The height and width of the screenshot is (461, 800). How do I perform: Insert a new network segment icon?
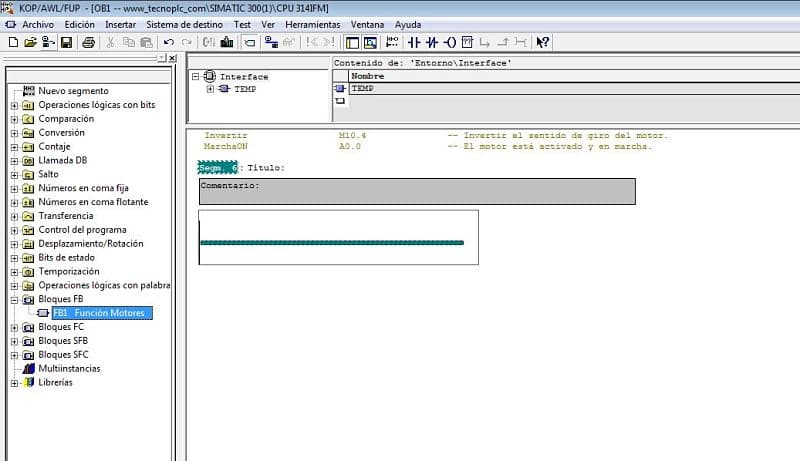392,42
